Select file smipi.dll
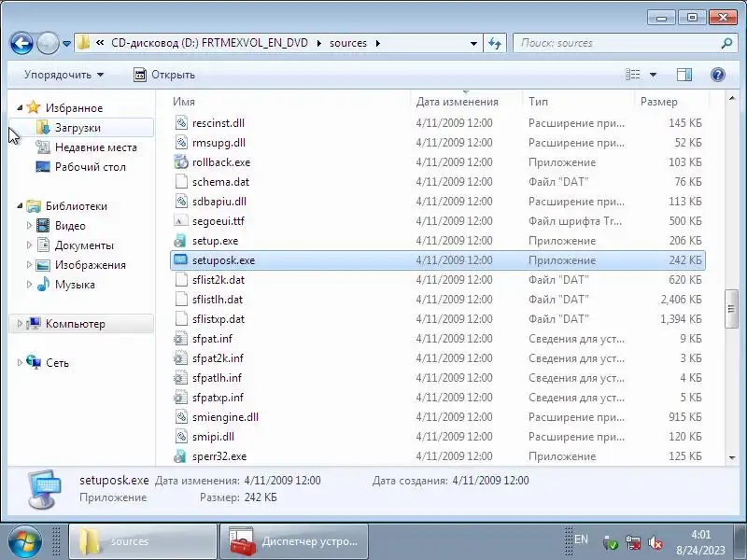Viewport: 747px width, 560px height. [x=213, y=437]
